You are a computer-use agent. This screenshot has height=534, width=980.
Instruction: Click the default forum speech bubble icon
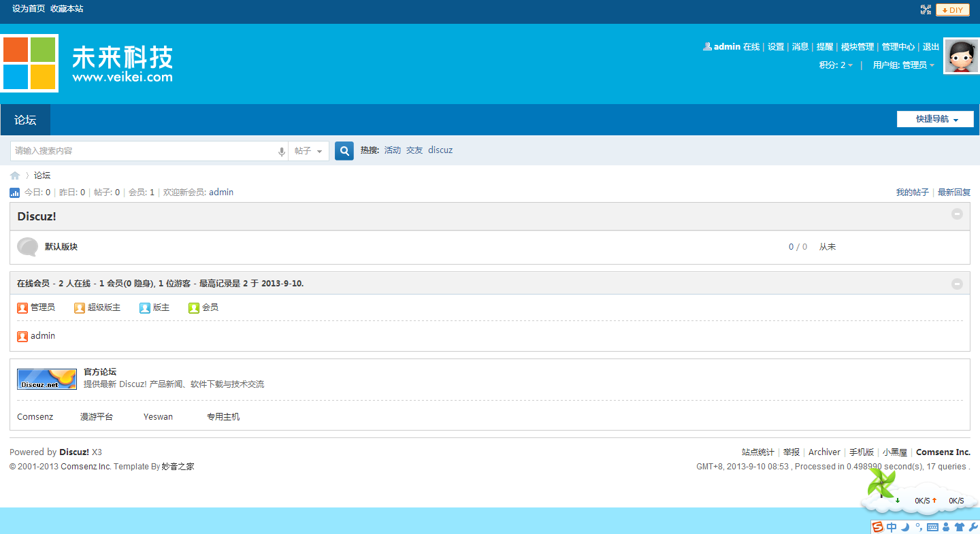coord(28,246)
